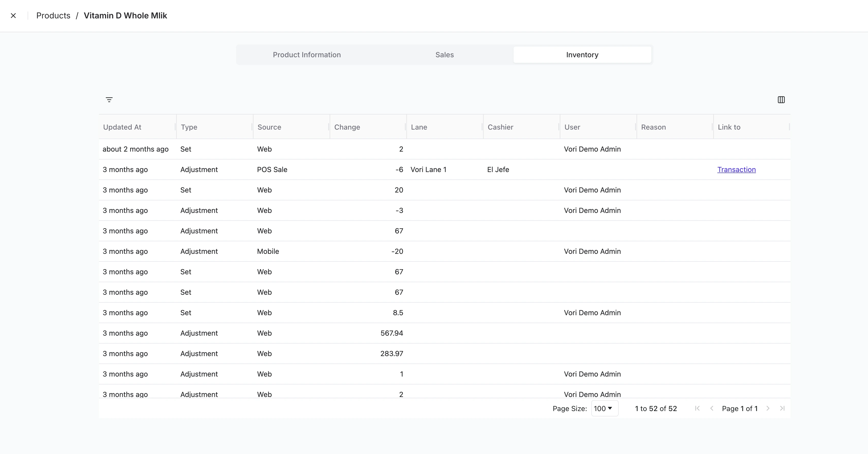Sort by the Change column header
Viewport: 868px width, 454px height.
tap(347, 127)
